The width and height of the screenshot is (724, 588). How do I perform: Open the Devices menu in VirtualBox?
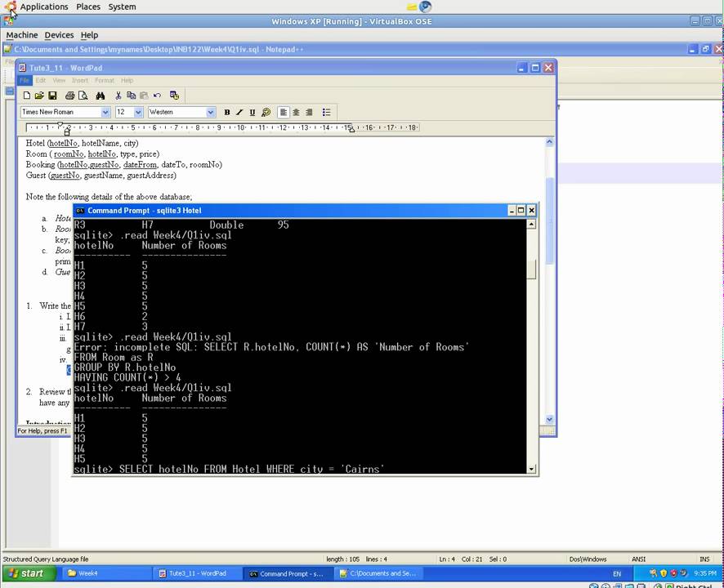click(59, 35)
